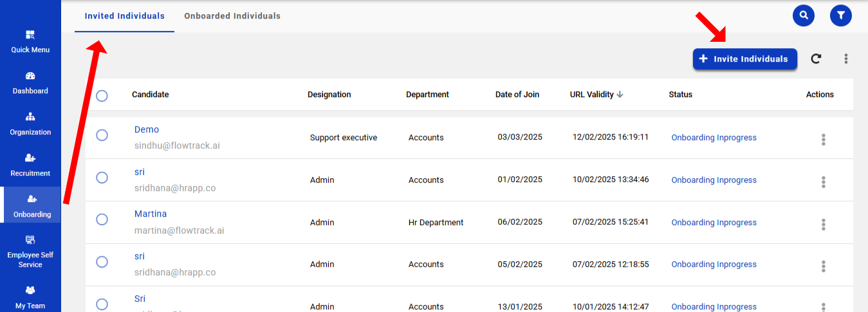868x312 pixels.
Task: Select the Demo candidate row checkbox
Action: click(x=102, y=135)
